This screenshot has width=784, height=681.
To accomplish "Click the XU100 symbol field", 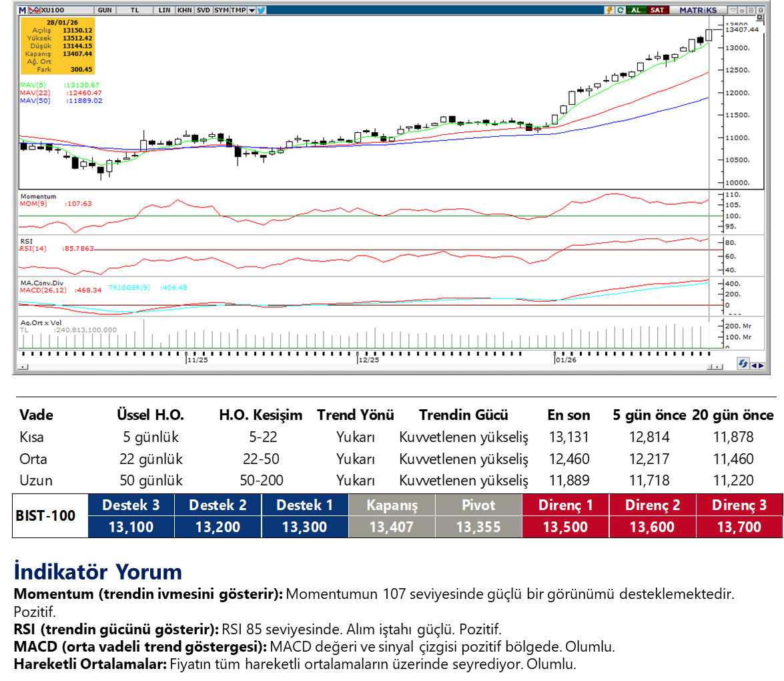I will pos(52,10).
